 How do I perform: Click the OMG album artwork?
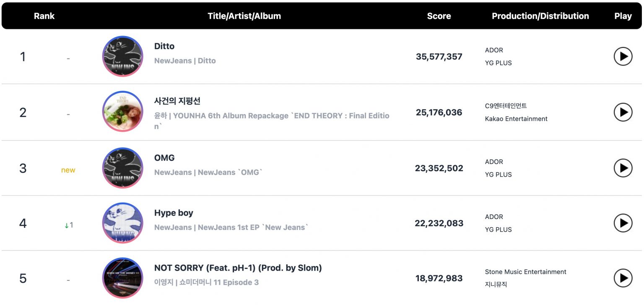[x=122, y=168]
